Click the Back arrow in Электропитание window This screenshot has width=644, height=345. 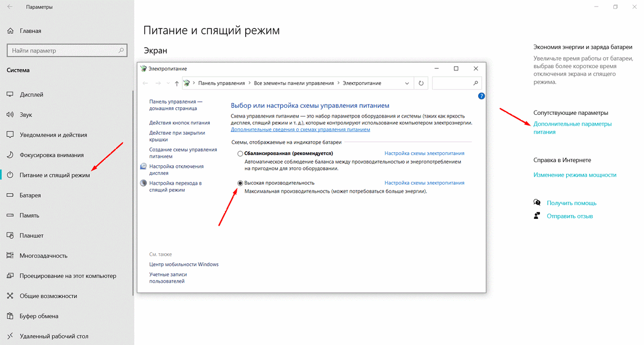pos(146,84)
